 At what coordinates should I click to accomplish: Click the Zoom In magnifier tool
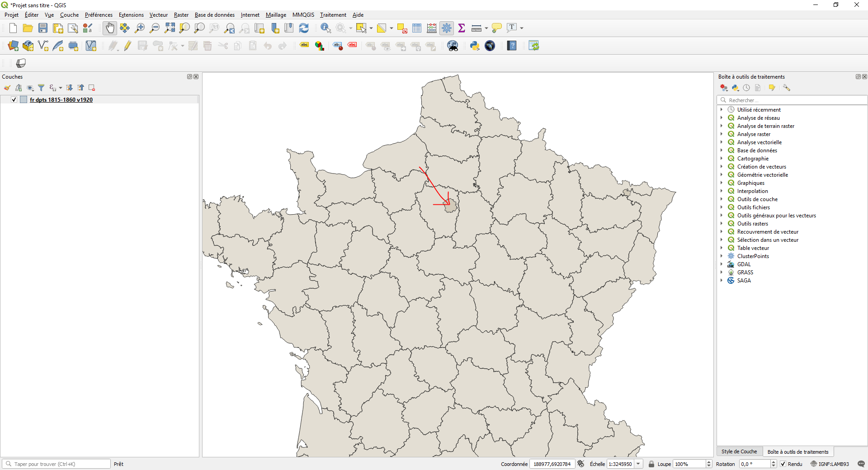point(140,28)
